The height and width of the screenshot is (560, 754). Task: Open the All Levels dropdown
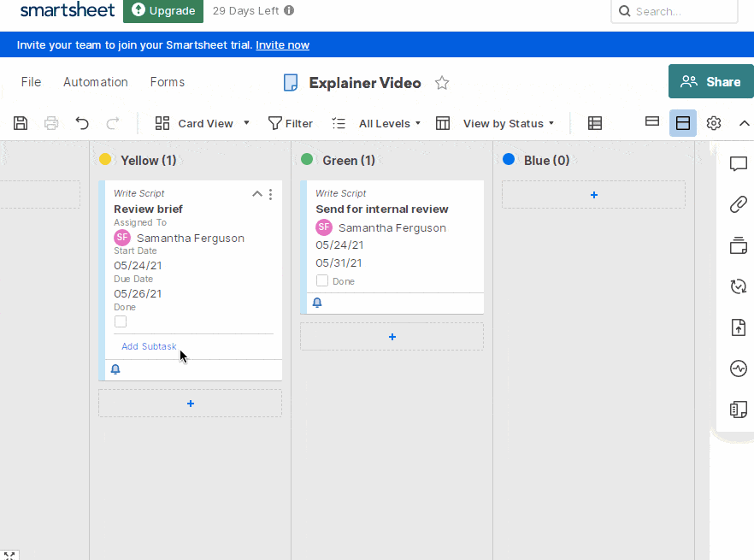click(389, 123)
